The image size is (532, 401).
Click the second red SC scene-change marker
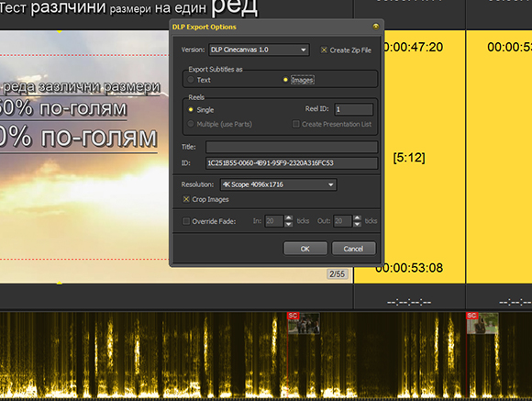471,316
